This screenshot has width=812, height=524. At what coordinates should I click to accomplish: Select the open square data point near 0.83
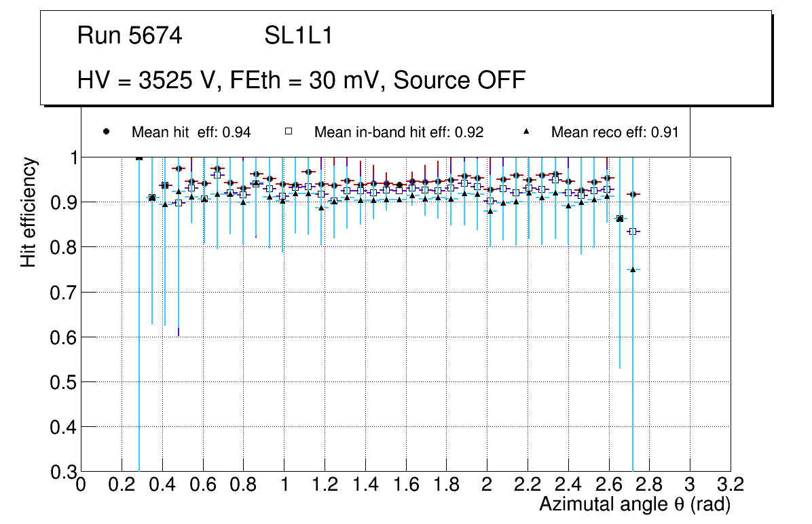coord(633,231)
